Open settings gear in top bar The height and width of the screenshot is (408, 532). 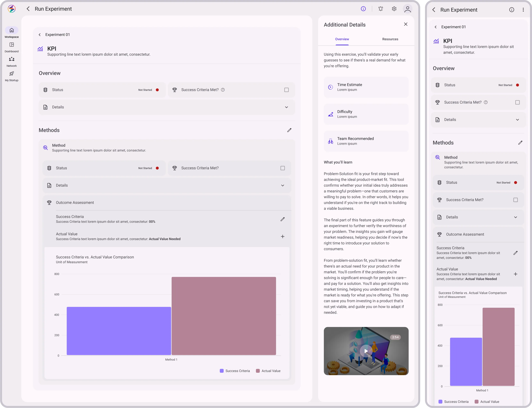pos(394,9)
